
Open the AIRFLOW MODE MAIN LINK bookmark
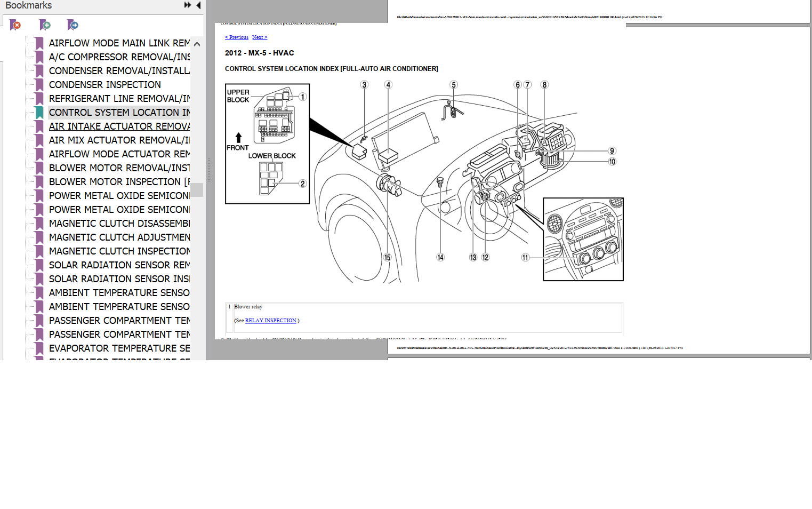119,43
